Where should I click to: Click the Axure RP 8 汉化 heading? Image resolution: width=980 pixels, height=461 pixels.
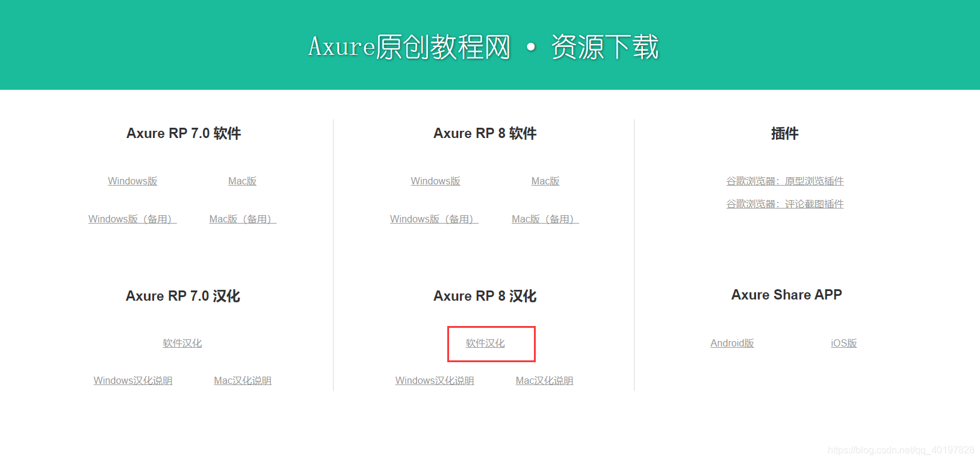tap(485, 296)
